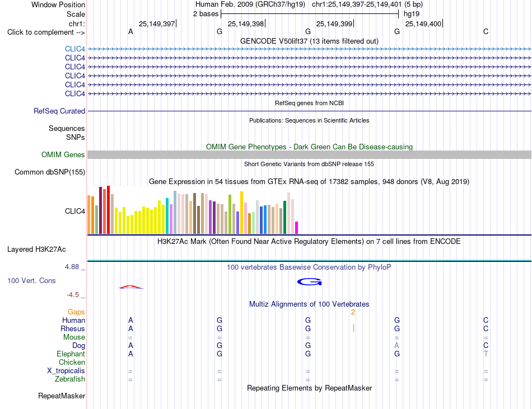The height and width of the screenshot is (409, 532).
Task: Click the magenta bar ending the GTEx chart
Action: click(x=297, y=228)
